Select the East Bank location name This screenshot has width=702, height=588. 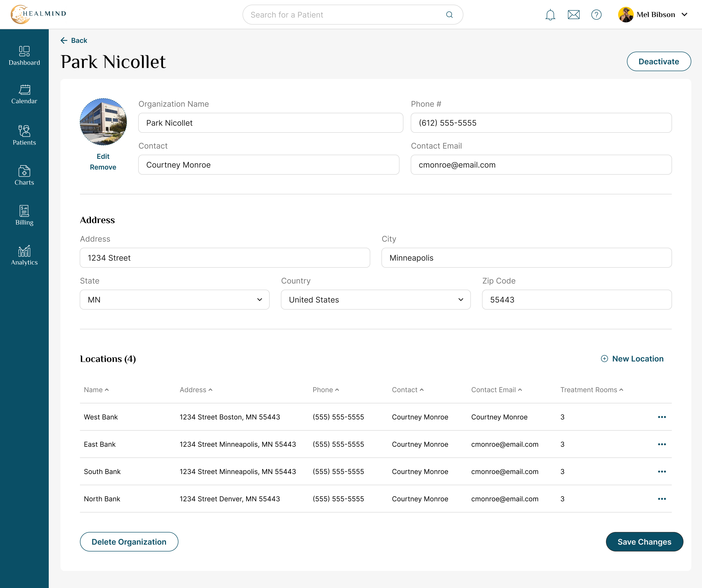click(x=100, y=444)
